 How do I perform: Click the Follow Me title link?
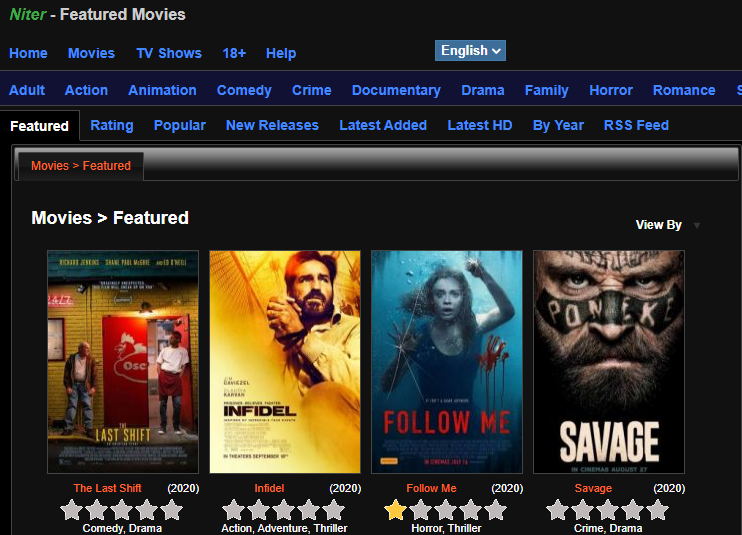(x=431, y=488)
